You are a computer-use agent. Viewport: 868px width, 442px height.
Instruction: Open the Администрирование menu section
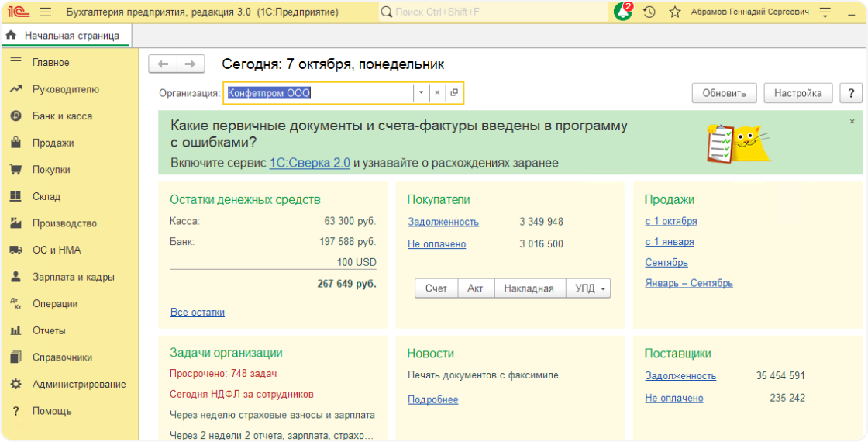(79, 385)
